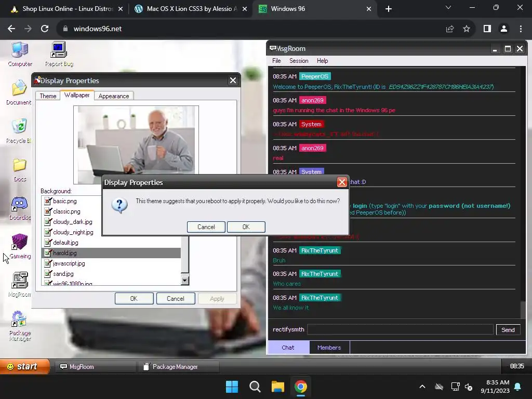Click the MsgRoom taskbar button
This screenshot has height=399, width=532.
pyautogui.click(x=96, y=367)
